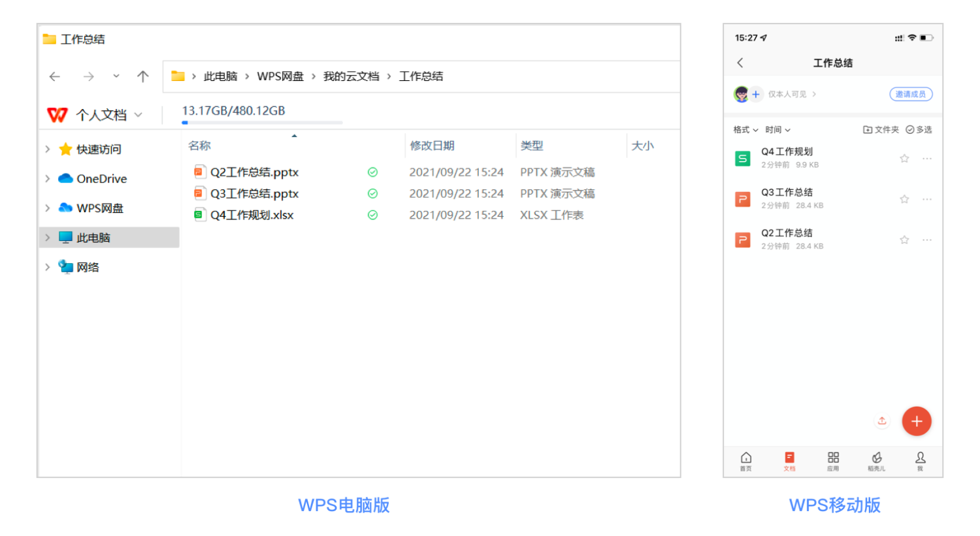Image resolution: width=980 pixels, height=536 pixels.
Task: Open more options for Q4工作规划
Action: [x=927, y=159]
